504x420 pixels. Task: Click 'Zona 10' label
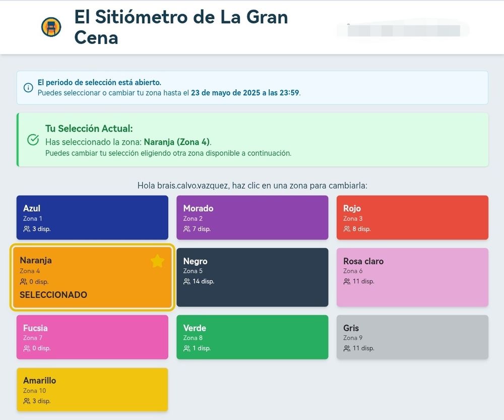click(34, 391)
